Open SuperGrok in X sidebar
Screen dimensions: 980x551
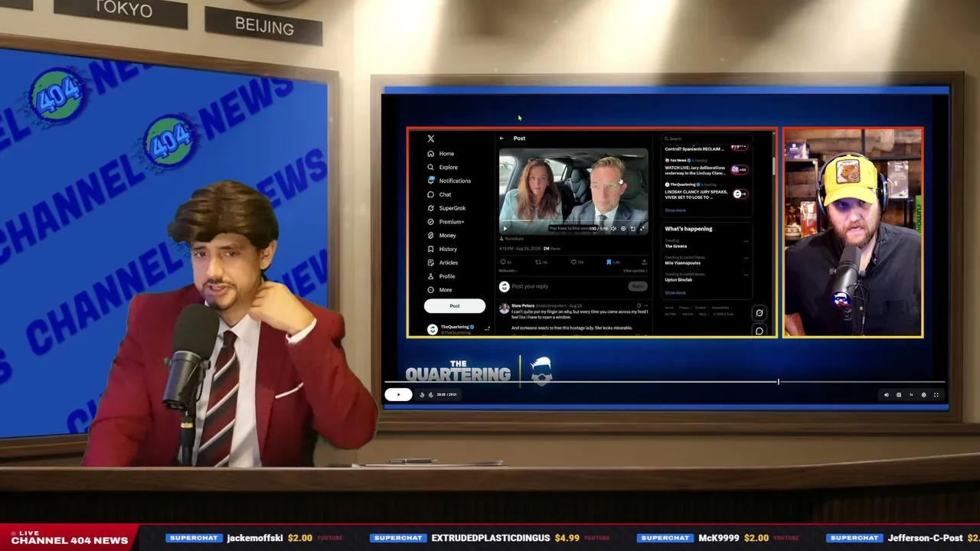click(446, 208)
